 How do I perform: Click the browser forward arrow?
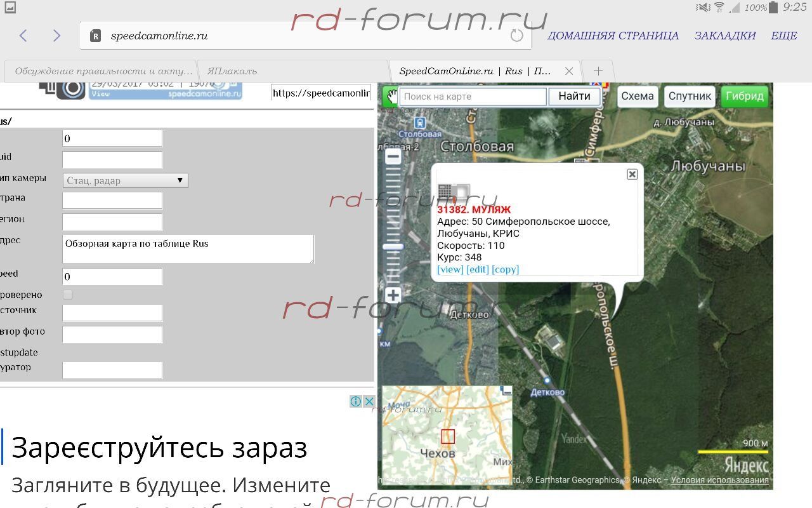pyautogui.click(x=56, y=36)
